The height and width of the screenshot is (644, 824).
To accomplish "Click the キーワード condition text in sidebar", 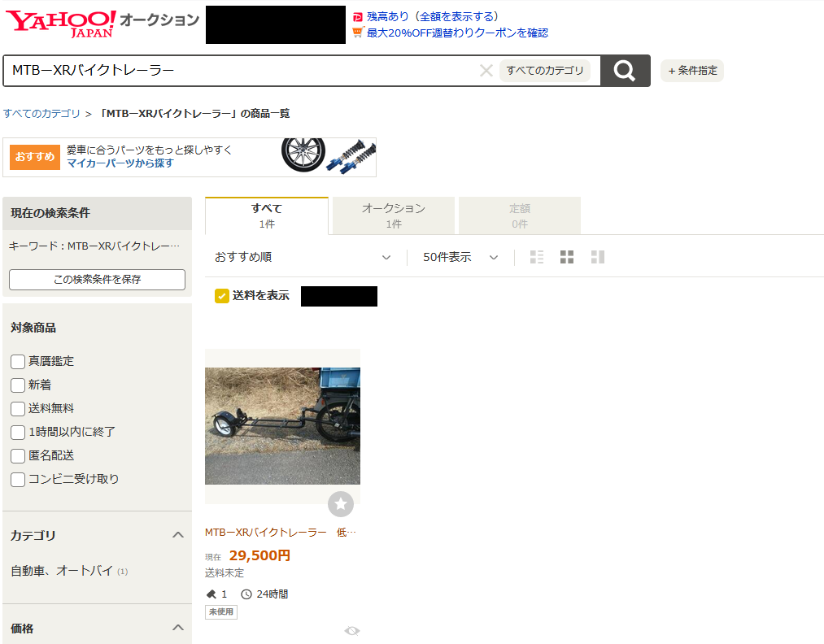I will 94,246.
